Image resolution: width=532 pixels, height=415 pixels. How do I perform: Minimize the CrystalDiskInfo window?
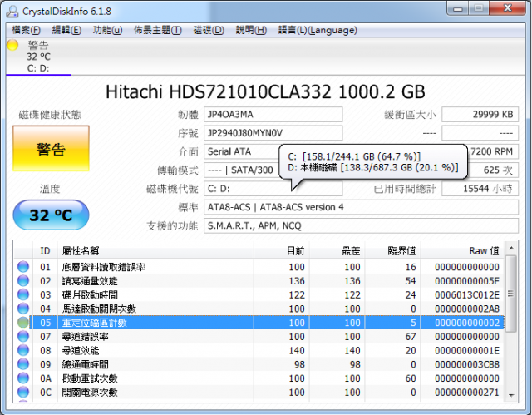[x=458, y=8]
